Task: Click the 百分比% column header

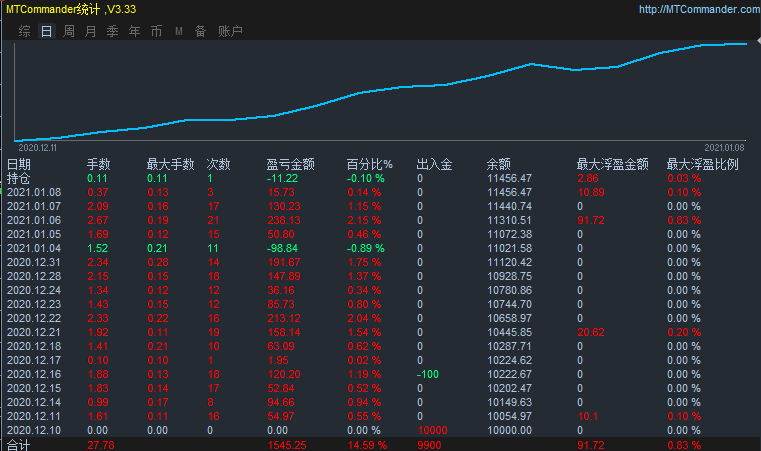Action: [x=369, y=165]
